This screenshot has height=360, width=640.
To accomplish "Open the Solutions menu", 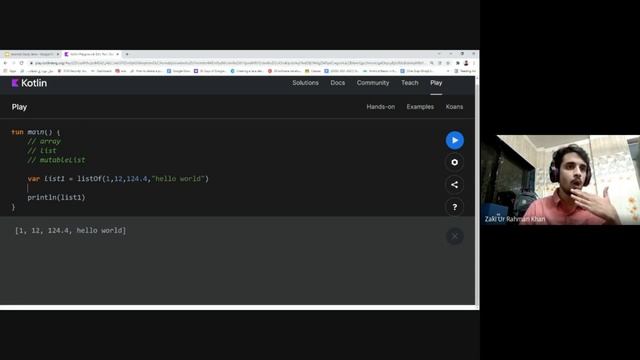I will click(x=305, y=83).
